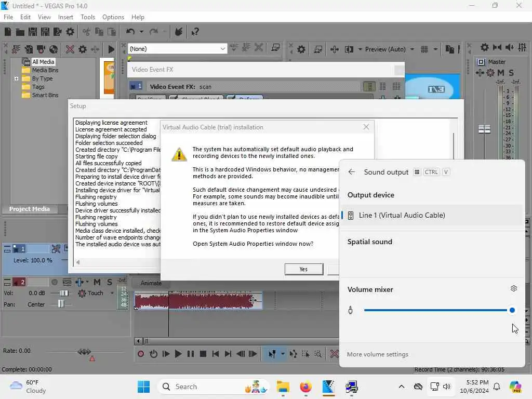Open the overlays grid dropdown arrow
The height and width of the screenshot is (399, 532).
pyautogui.click(x=435, y=49)
